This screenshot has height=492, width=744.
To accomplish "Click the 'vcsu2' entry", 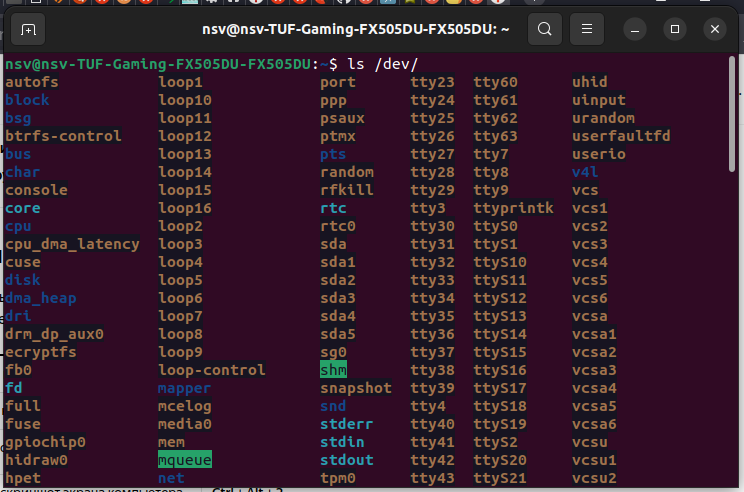I will click(594, 478).
